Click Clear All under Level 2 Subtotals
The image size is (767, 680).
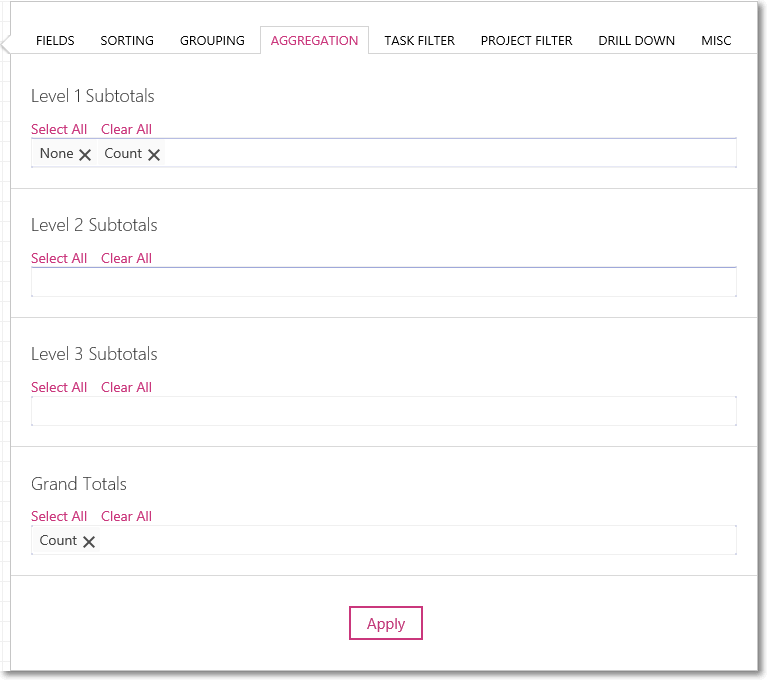tap(127, 258)
